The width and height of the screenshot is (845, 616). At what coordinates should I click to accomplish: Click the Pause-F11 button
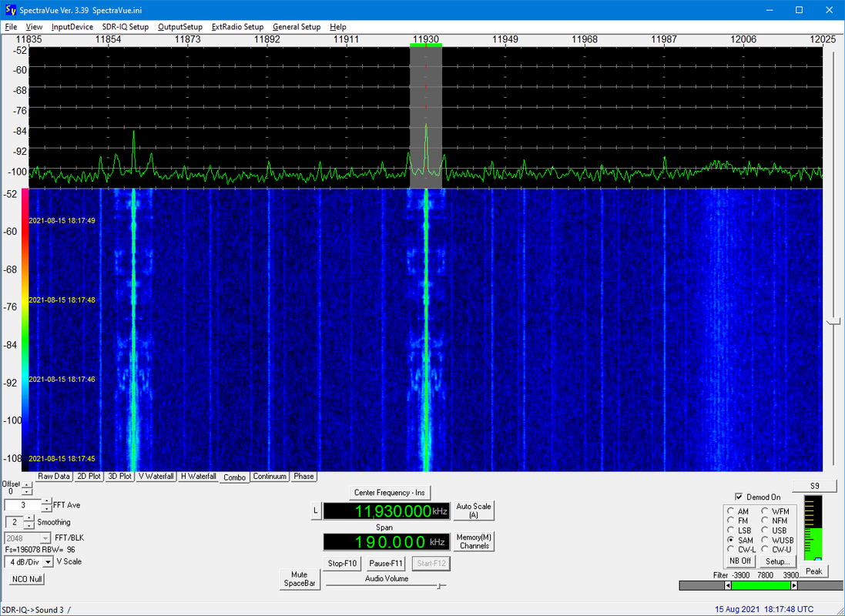386,563
